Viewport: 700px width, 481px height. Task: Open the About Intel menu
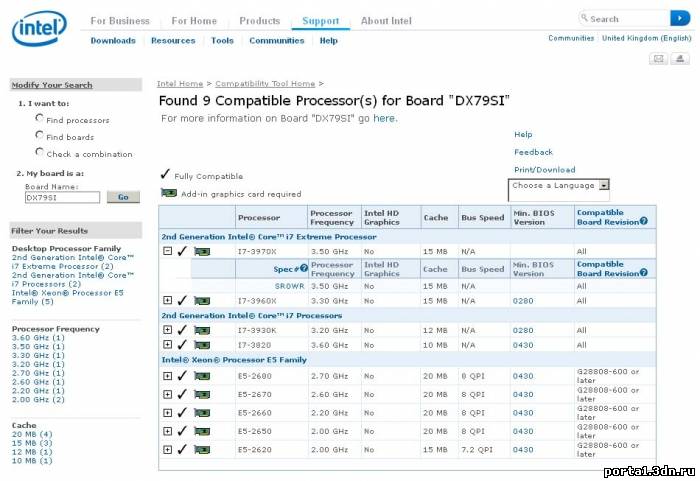pos(386,21)
